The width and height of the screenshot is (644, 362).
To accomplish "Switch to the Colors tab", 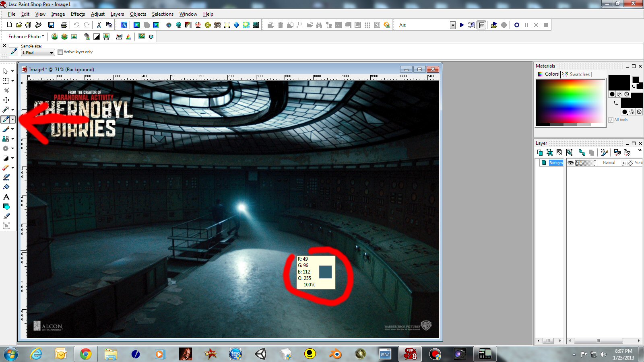I will point(548,74).
